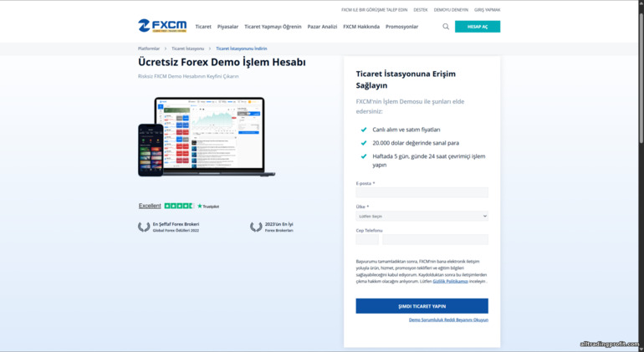This screenshot has width=644, height=352.
Task: Open the Pazar Analizi menu
Action: (x=322, y=27)
